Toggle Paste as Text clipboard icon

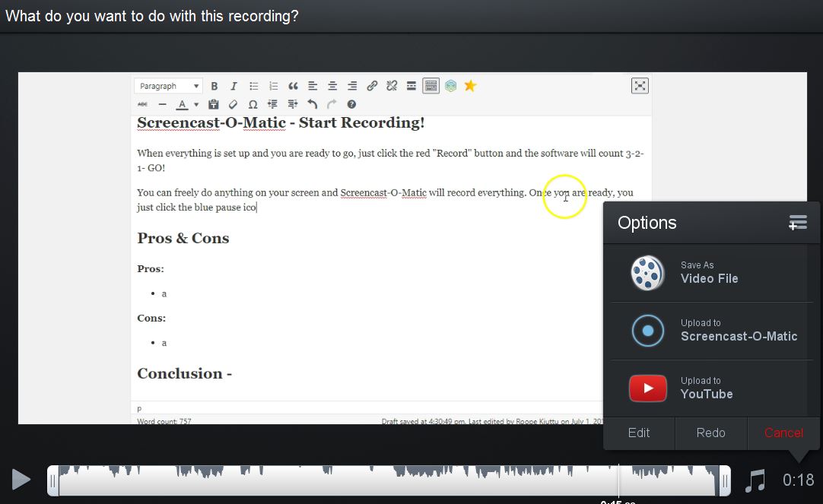click(x=213, y=104)
